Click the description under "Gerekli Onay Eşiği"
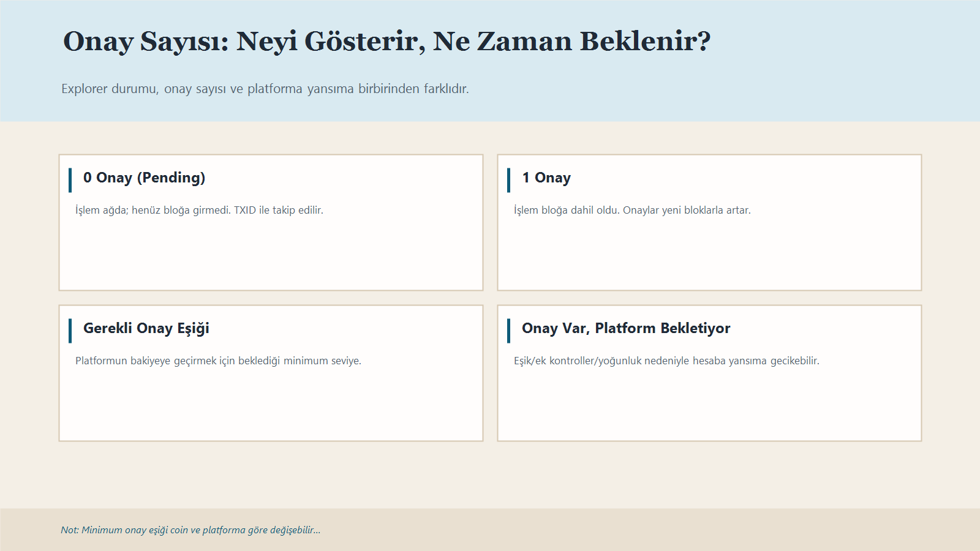Image resolution: width=980 pixels, height=551 pixels. pos(219,361)
